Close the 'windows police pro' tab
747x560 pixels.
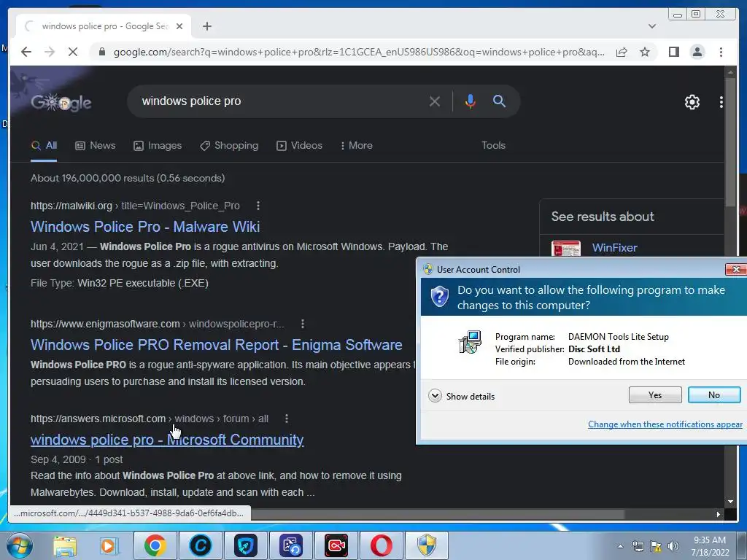tap(179, 26)
